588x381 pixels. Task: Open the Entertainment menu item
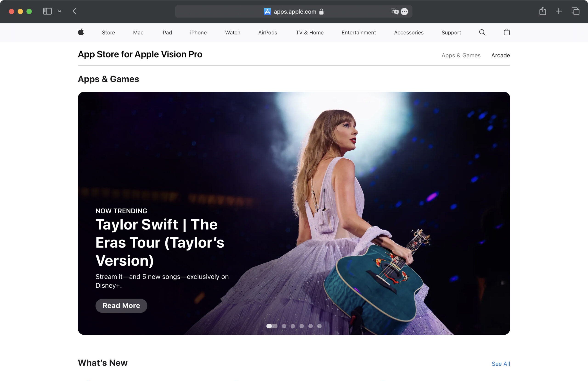[359, 33]
